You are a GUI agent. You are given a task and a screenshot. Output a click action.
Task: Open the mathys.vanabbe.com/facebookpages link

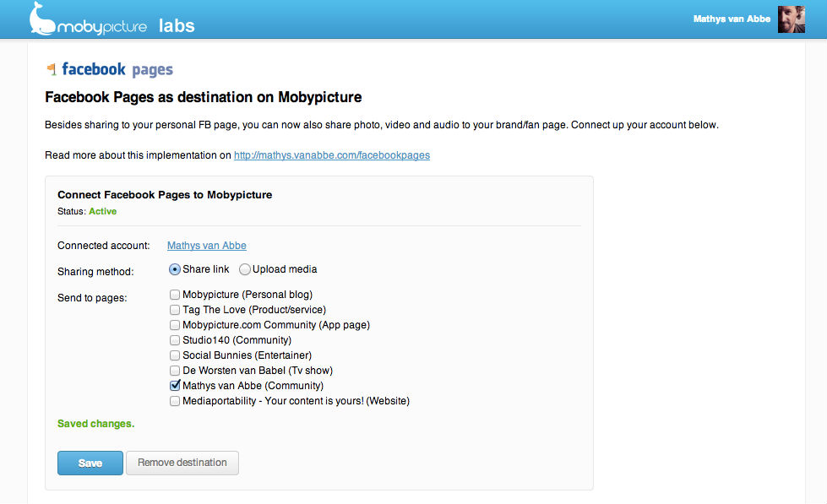tap(331, 155)
